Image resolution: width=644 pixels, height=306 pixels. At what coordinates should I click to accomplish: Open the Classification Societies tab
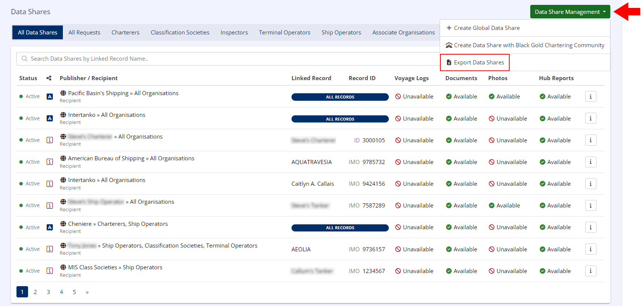pos(180,33)
